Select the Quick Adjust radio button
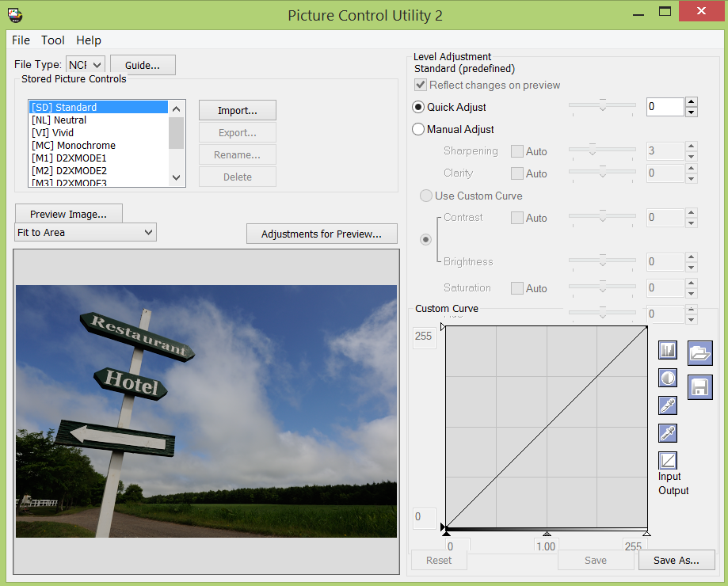Screen dimensions: 728x586 point(418,107)
